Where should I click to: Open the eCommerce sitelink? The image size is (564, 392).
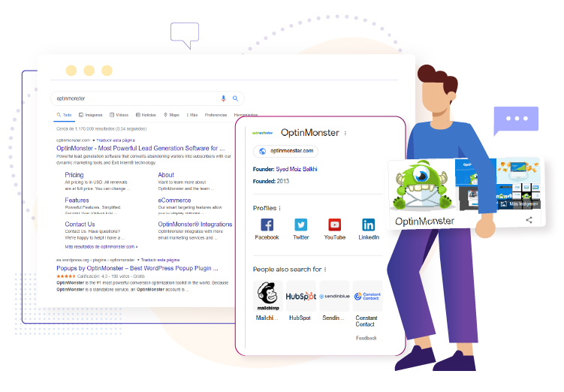point(174,201)
